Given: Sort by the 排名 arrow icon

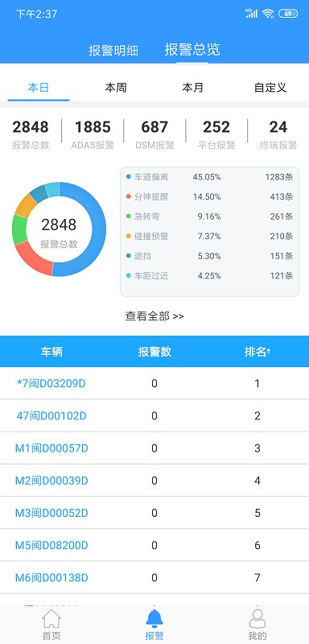Looking at the screenshot, I should 269,352.
